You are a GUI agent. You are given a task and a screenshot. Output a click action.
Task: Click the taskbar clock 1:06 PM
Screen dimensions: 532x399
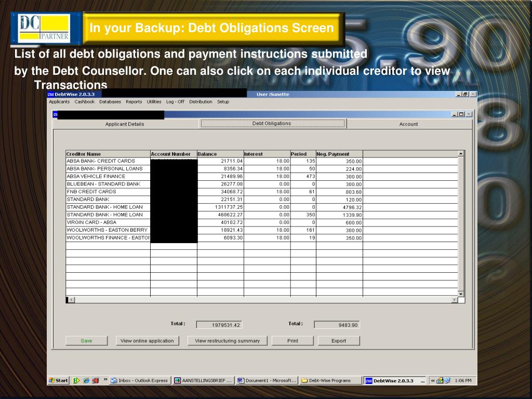point(463,381)
